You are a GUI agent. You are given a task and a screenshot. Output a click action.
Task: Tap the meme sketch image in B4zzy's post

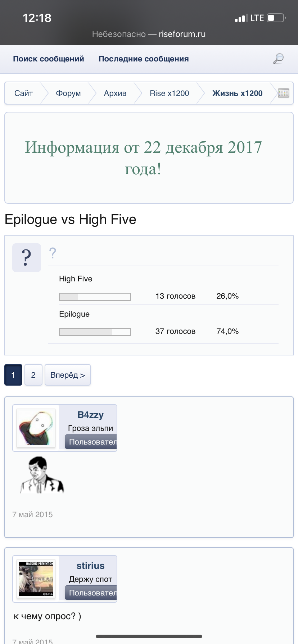42,475
